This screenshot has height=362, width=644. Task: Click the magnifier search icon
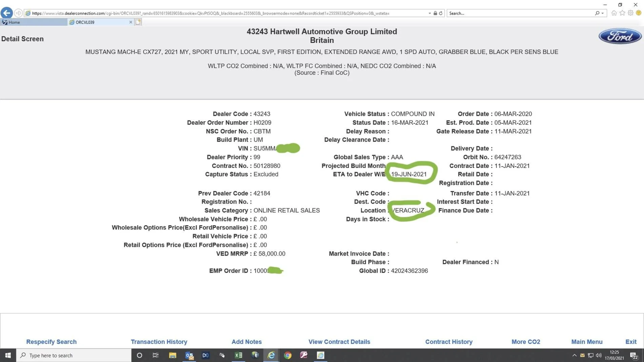(597, 13)
